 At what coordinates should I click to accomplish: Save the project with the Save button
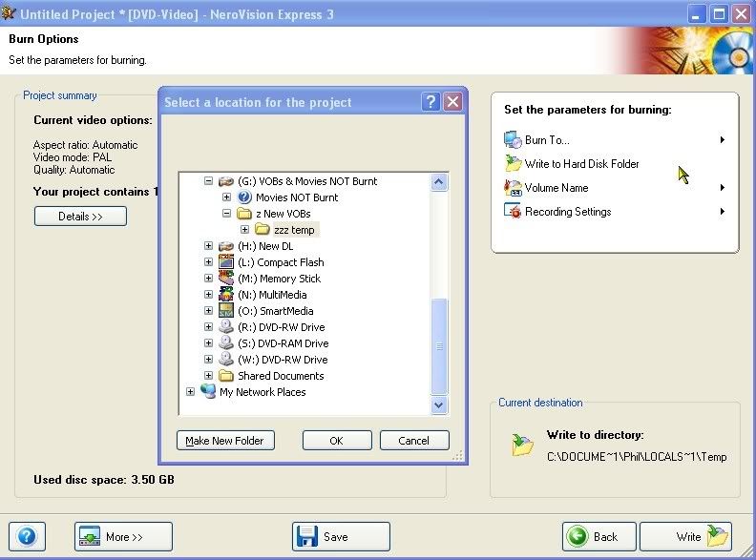coord(341,536)
